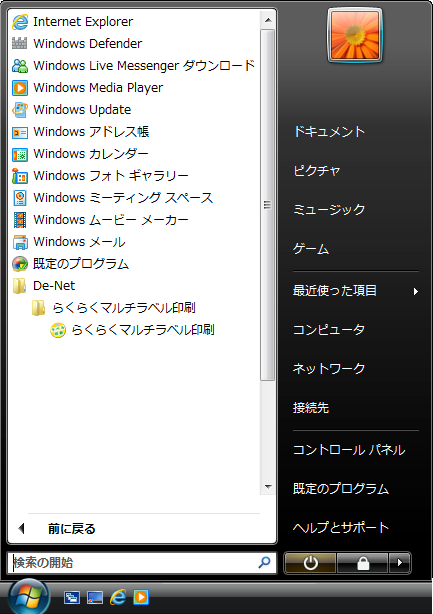
Task: Expand the 最近使った項目 submenu arrow
Action: coord(415,291)
